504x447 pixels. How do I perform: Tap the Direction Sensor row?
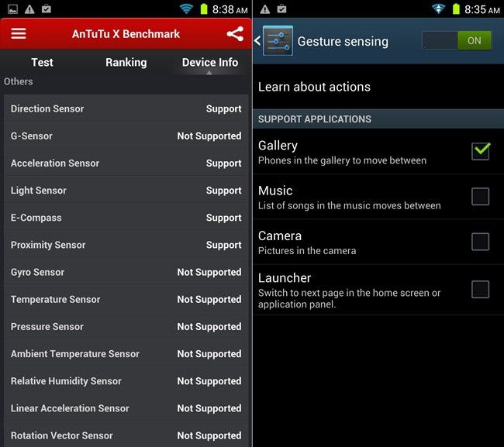click(126, 108)
